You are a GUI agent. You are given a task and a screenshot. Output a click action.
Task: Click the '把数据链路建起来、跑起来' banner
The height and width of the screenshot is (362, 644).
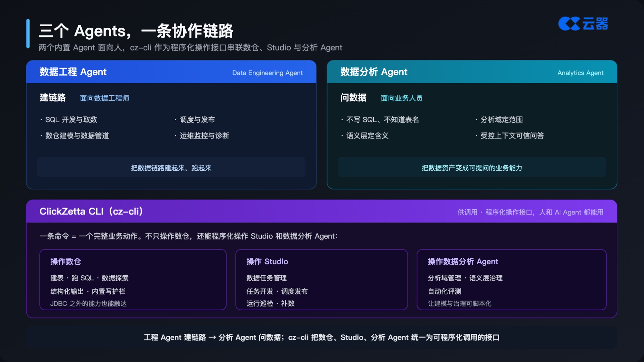[171, 168]
